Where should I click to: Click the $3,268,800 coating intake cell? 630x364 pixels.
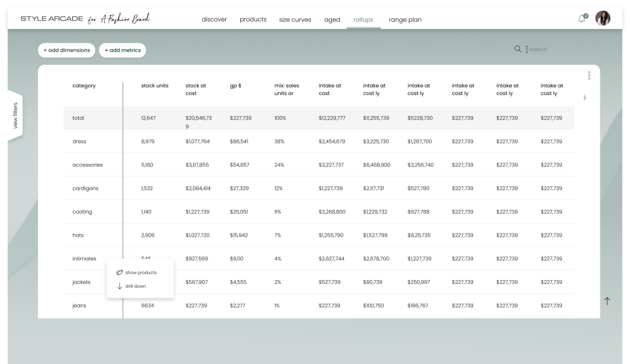(x=332, y=212)
